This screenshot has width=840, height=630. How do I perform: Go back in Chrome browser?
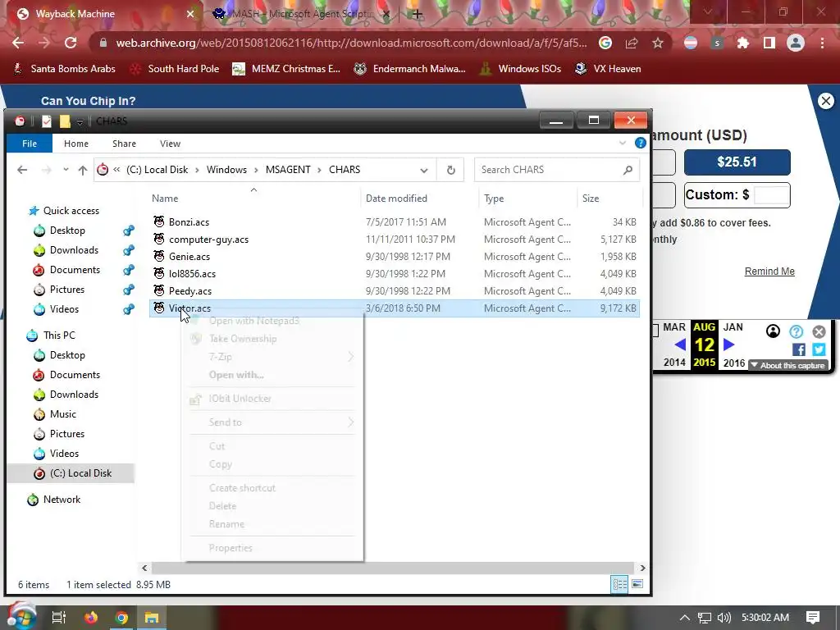coord(18,43)
